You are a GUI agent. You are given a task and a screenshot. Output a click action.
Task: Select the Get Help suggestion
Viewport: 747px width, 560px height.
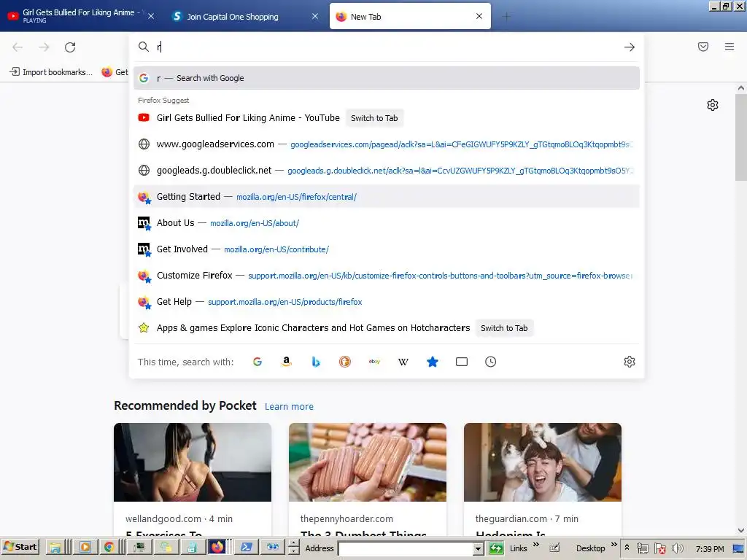pyautogui.click(x=387, y=302)
